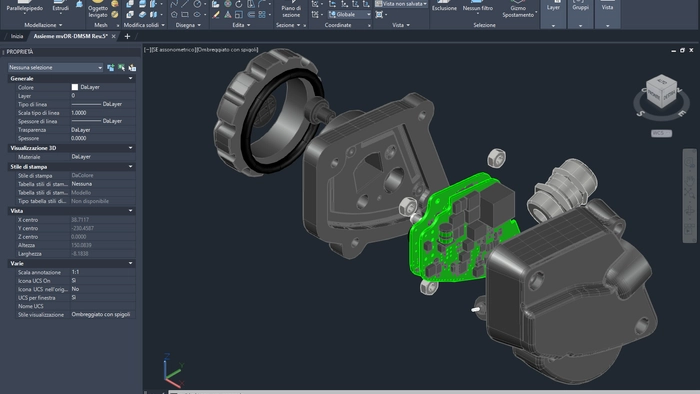Screen dimensions: 700x394
Task: Collapse the Generale section
Action: 130,79
